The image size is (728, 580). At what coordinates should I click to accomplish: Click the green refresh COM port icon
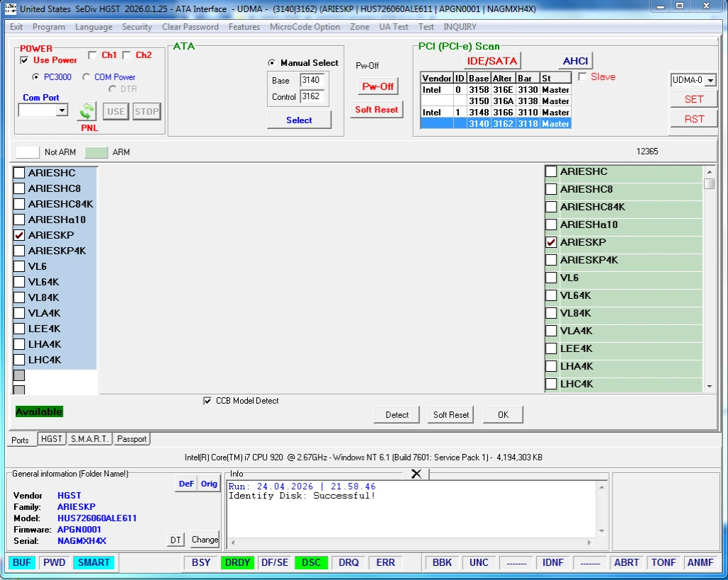(86, 111)
